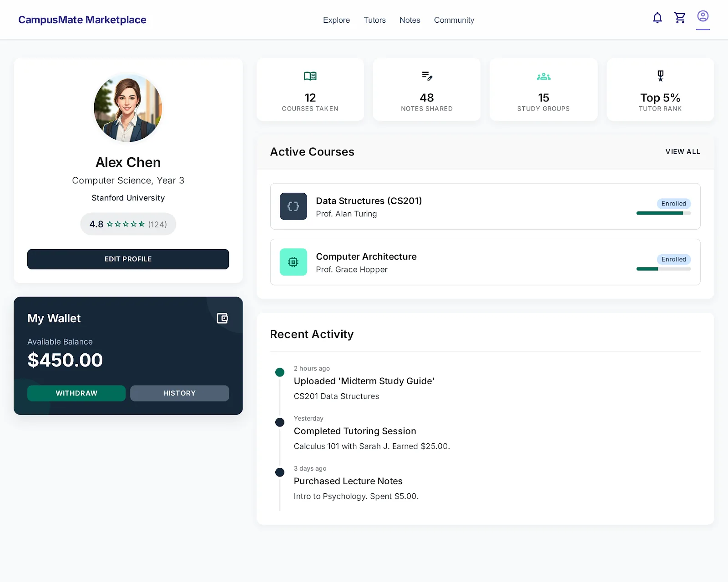This screenshot has width=728, height=582.
Task: Open Purchased Lecture Notes activity
Action: pos(348,481)
